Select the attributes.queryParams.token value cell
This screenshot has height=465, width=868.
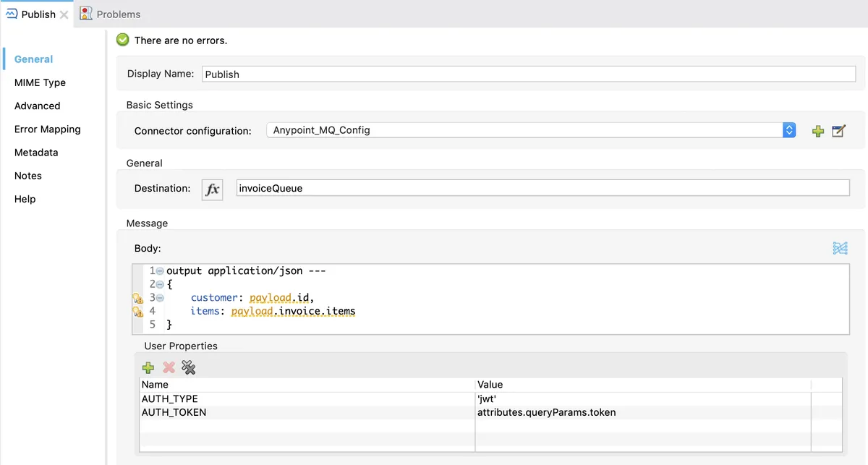pyautogui.click(x=643, y=412)
